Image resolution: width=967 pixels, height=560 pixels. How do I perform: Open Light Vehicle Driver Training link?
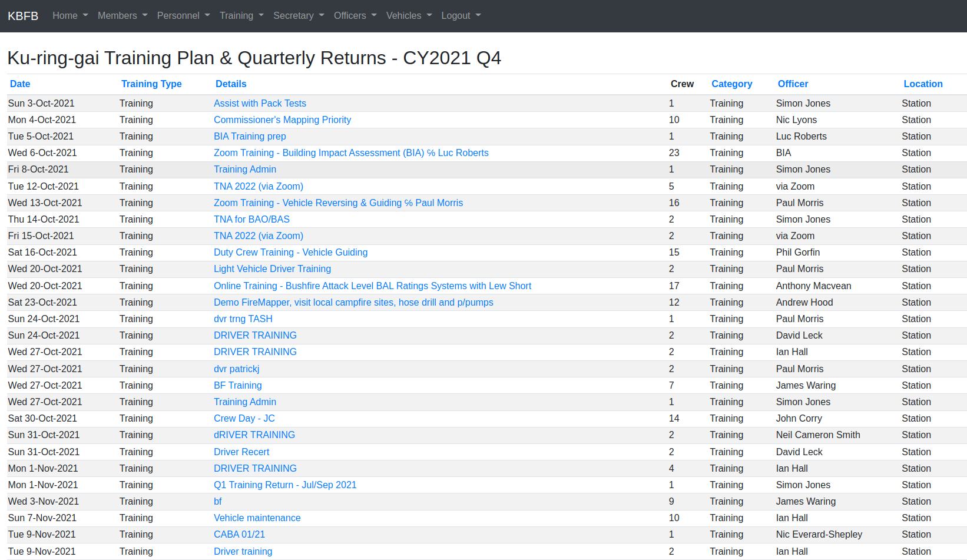pyautogui.click(x=272, y=269)
